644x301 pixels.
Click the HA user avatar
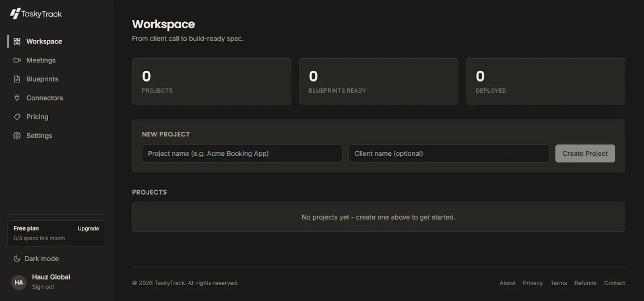[x=19, y=282]
